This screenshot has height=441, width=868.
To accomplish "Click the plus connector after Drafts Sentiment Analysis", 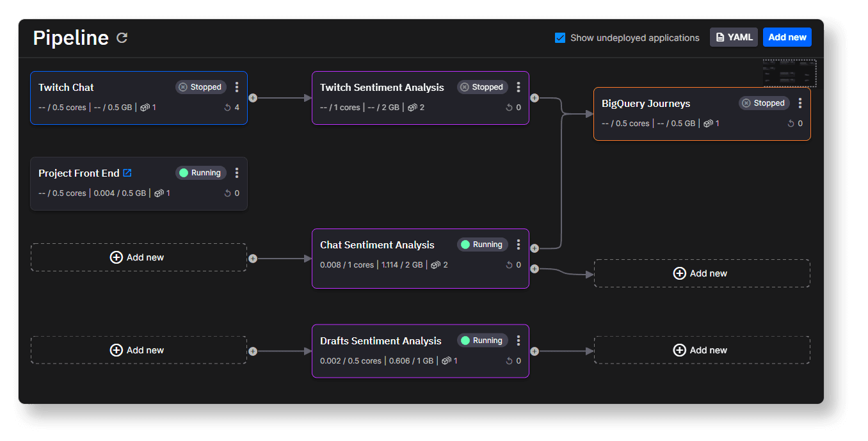I will pyautogui.click(x=534, y=350).
